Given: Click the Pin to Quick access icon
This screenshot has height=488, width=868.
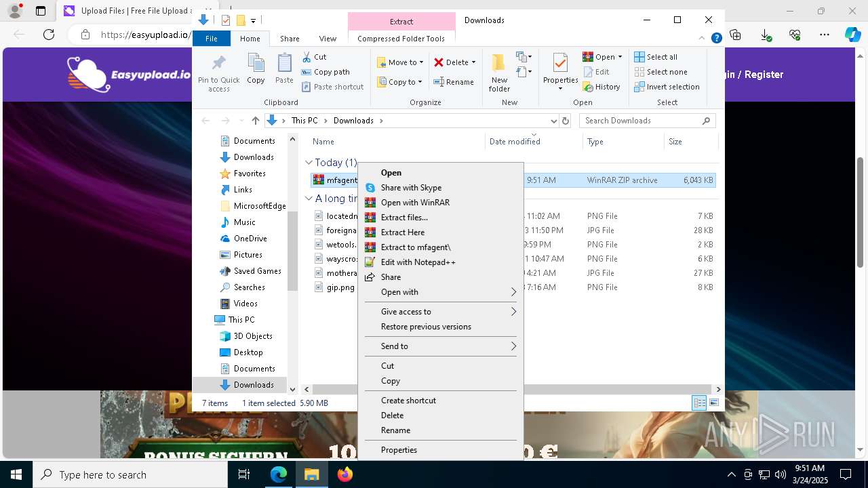Looking at the screenshot, I should (218, 64).
